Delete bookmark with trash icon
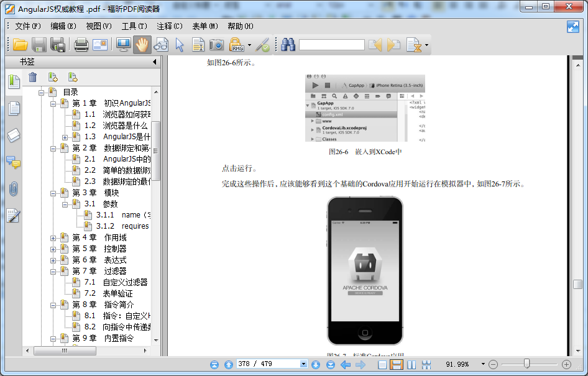Viewport: 588px width, 376px height. (32, 77)
